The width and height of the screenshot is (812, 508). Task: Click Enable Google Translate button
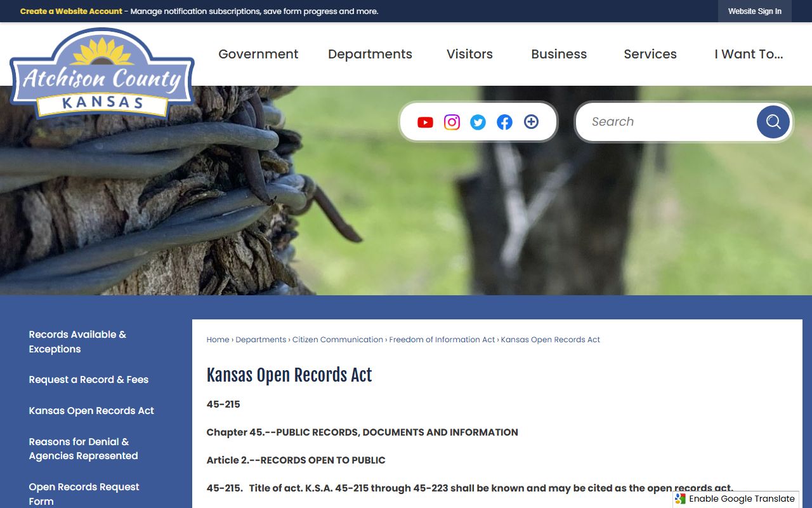click(735, 499)
